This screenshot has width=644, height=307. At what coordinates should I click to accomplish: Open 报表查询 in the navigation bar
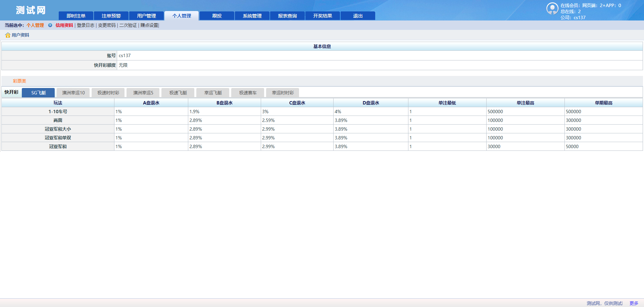click(x=287, y=16)
